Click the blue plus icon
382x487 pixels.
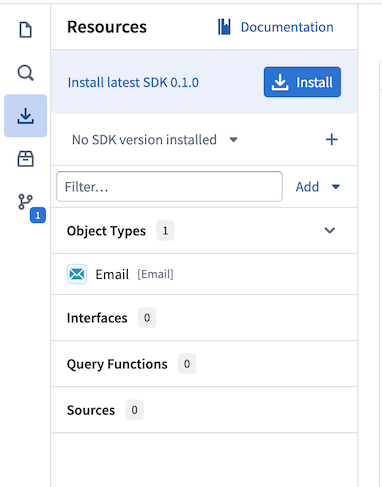click(x=331, y=139)
